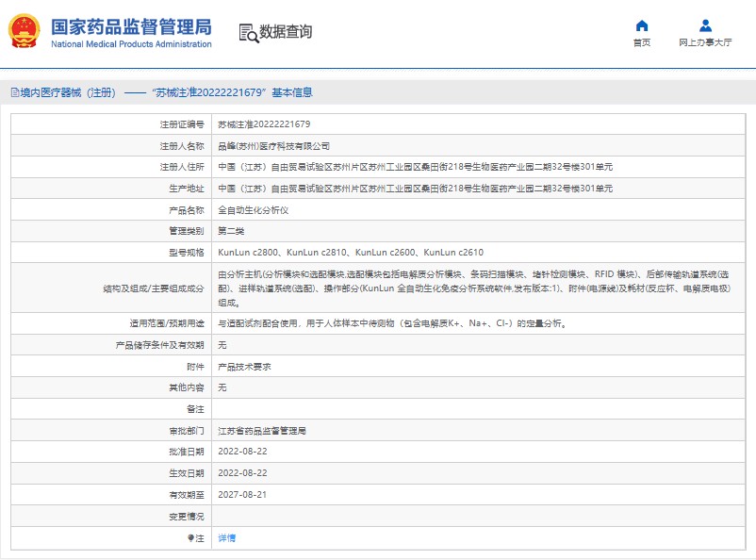Click registration number 苏械注准20222221679 cell
756x560 pixels.
264,124
